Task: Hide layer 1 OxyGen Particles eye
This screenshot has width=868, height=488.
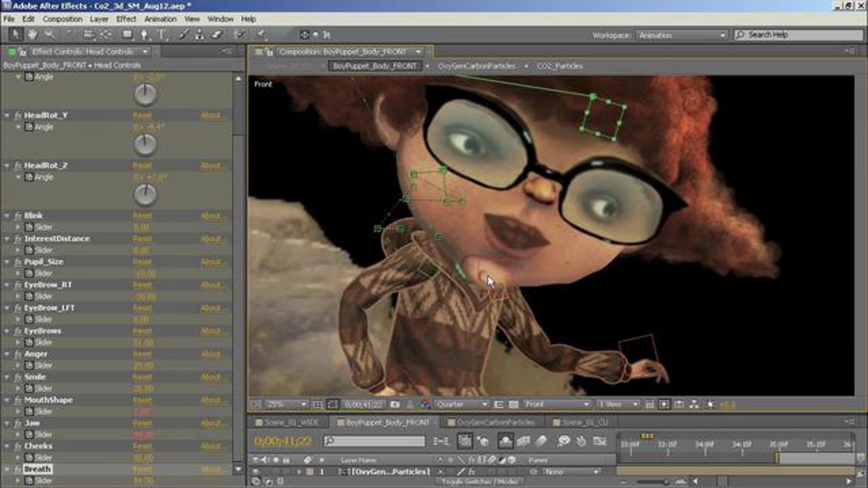Action: [256, 472]
